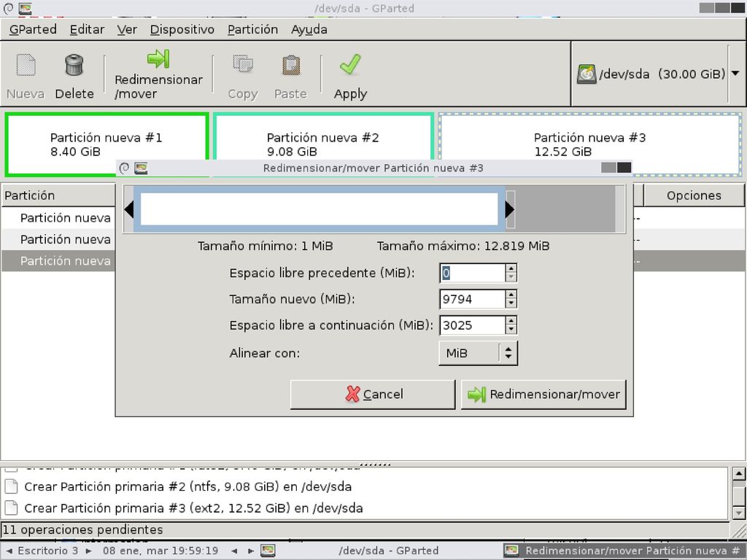Decrease Tamaño nuevo with down arrow
Screen dimensions: 747x560
pyautogui.click(x=511, y=303)
